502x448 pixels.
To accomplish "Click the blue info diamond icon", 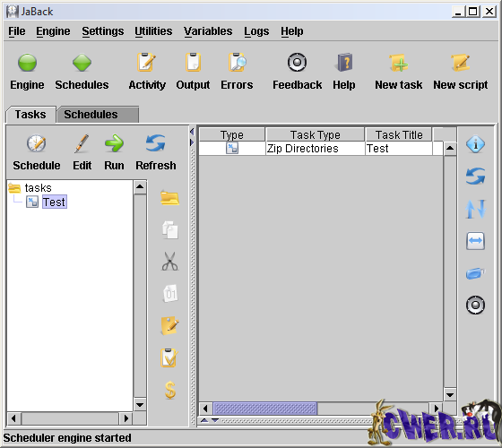I will pos(475,144).
